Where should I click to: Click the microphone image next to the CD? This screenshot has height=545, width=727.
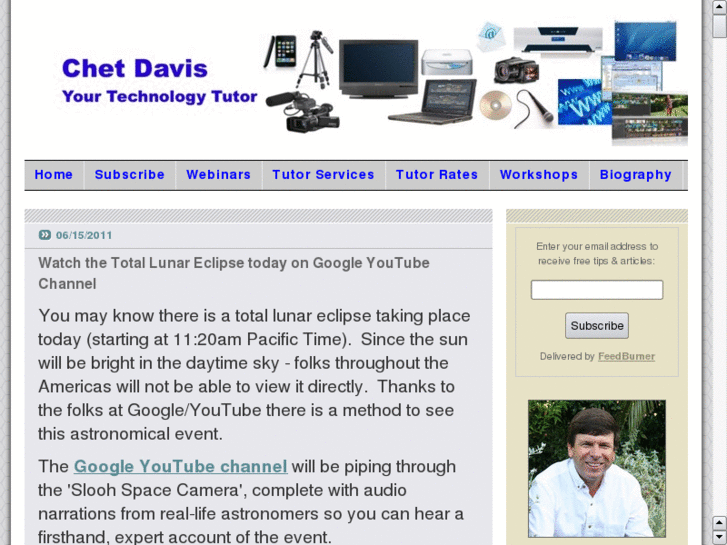point(534,109)
